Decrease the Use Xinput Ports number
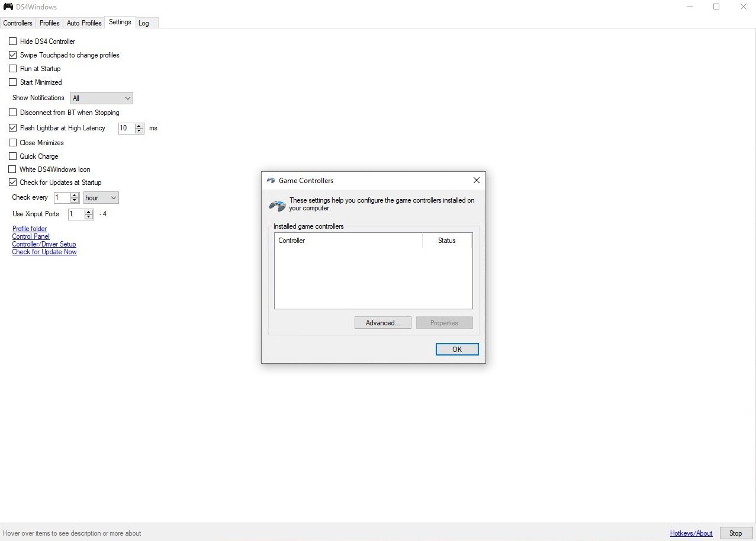This screenshot has height=541, width=756. (x=89, y=217)
